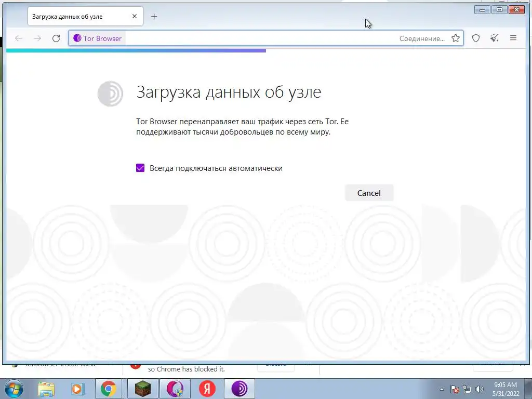
Task: Open a new tab with plus button
Action: tap(154, 16)
